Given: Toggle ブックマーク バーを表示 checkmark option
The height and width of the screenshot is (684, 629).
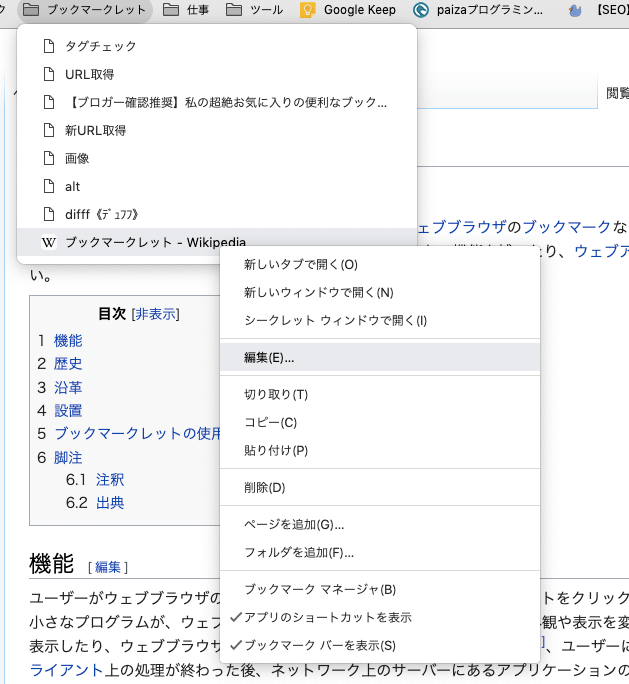Looking at the screenshot, I should point(320,646).
